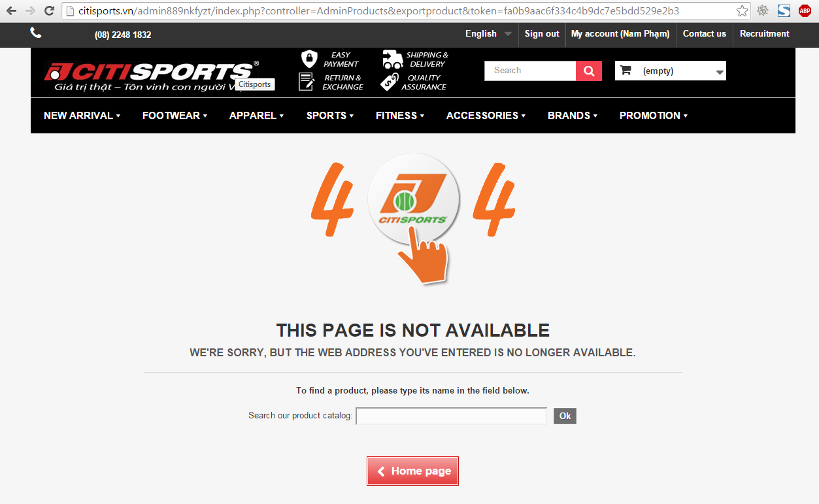The width and height of the screenshot is (819, 504).
Task: Click the Shipping & Delivery truck icon
Action: tap(392, 59)
